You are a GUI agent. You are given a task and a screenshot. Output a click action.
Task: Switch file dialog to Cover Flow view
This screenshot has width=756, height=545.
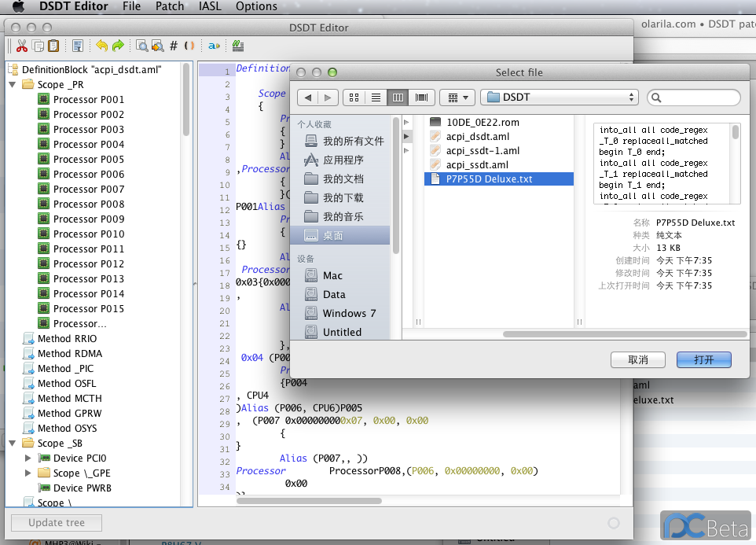(x=421, y=98)
